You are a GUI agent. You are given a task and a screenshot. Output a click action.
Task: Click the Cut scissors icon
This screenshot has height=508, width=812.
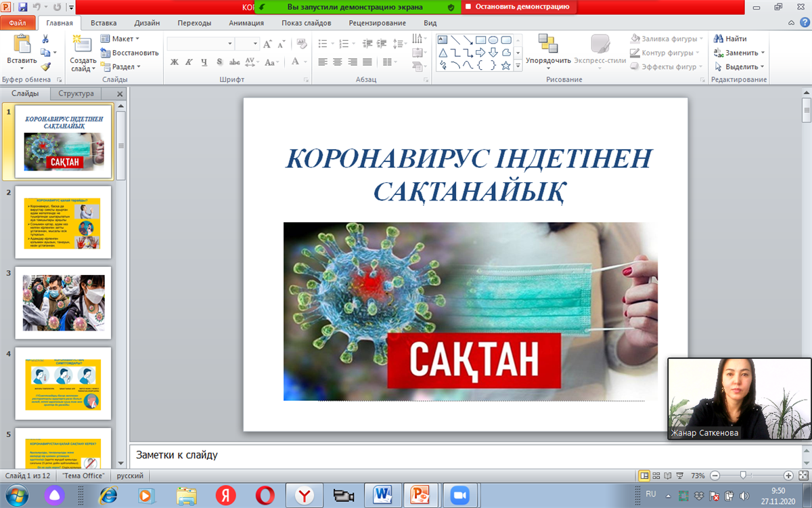pyautogui.click(x=45, y=39)
